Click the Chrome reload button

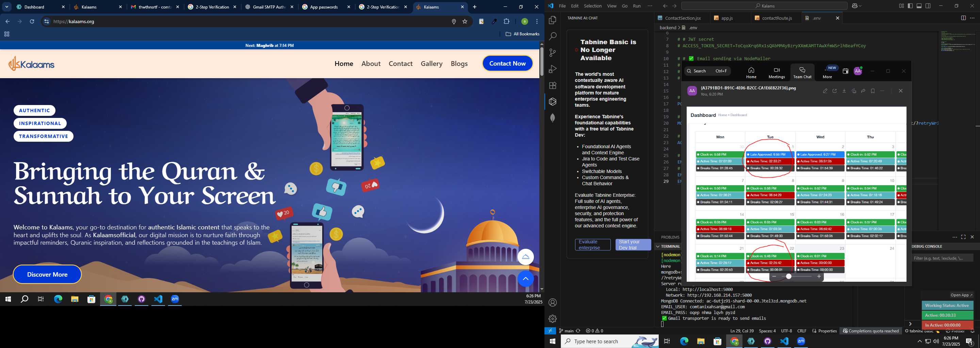pos(32,22)
